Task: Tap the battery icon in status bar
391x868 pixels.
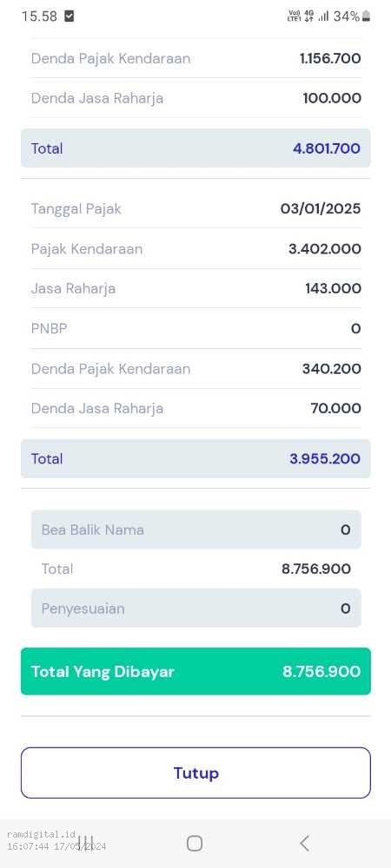Action: tap(366, 16)
